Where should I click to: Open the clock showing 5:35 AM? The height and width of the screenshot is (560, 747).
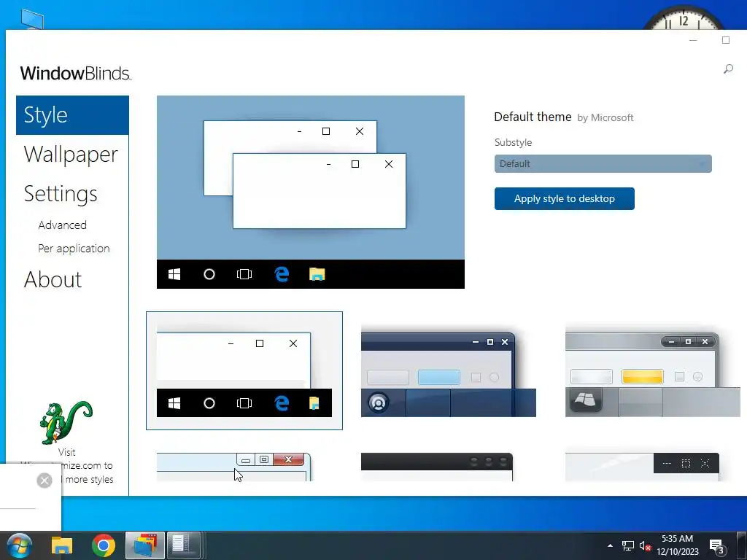678,545
